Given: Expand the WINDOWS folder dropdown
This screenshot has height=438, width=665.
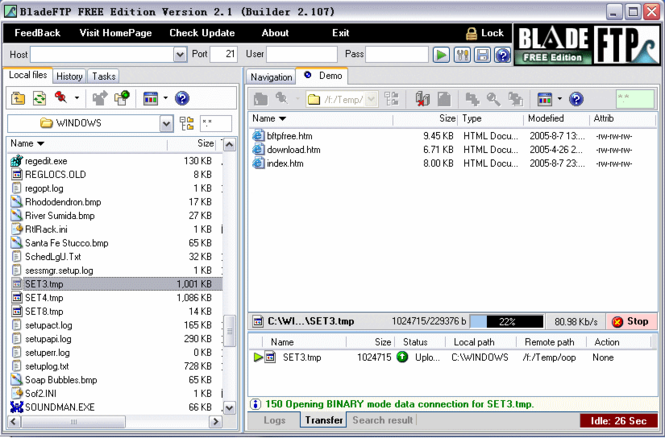Looking at the screenshot, I should [166, 124].
